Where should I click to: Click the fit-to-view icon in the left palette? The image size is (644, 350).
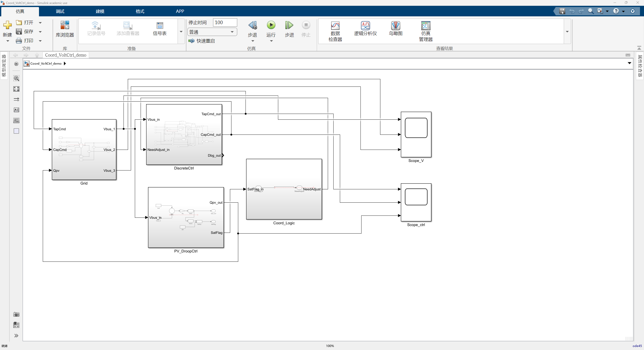(16, 89)
